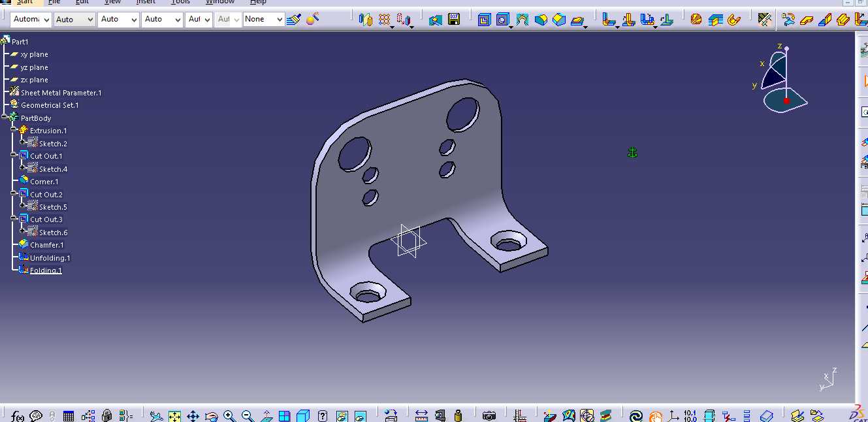
Task: Select Unfolding.1 in the tree
Action: [50, 258]
